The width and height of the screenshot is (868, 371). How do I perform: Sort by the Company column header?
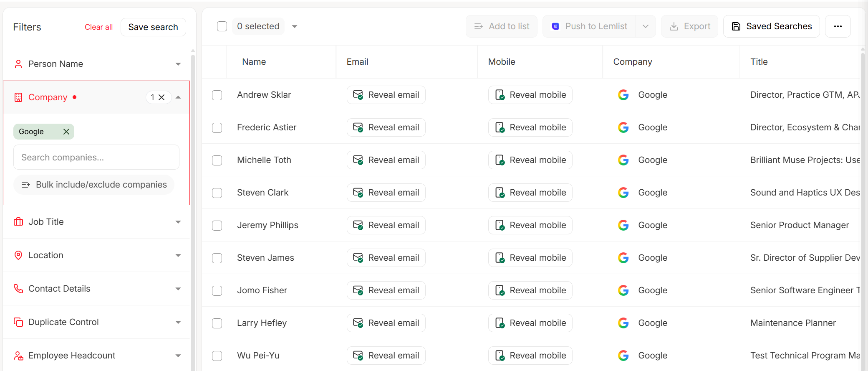(x=632, y=62)
